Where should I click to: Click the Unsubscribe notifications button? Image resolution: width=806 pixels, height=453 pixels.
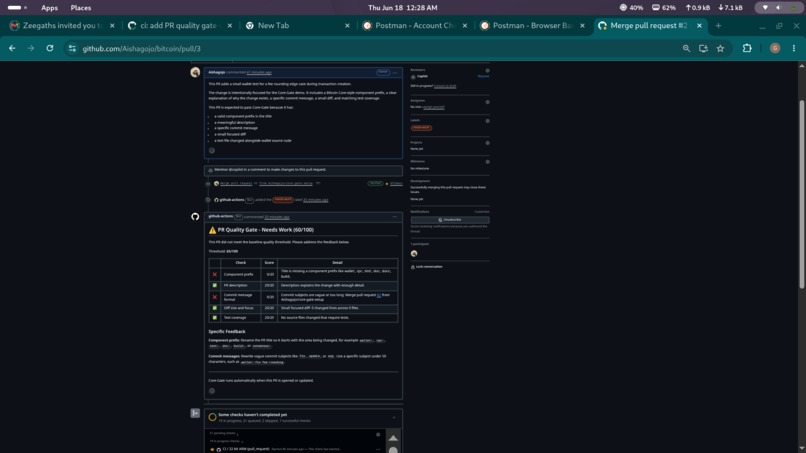coord(450,220)
